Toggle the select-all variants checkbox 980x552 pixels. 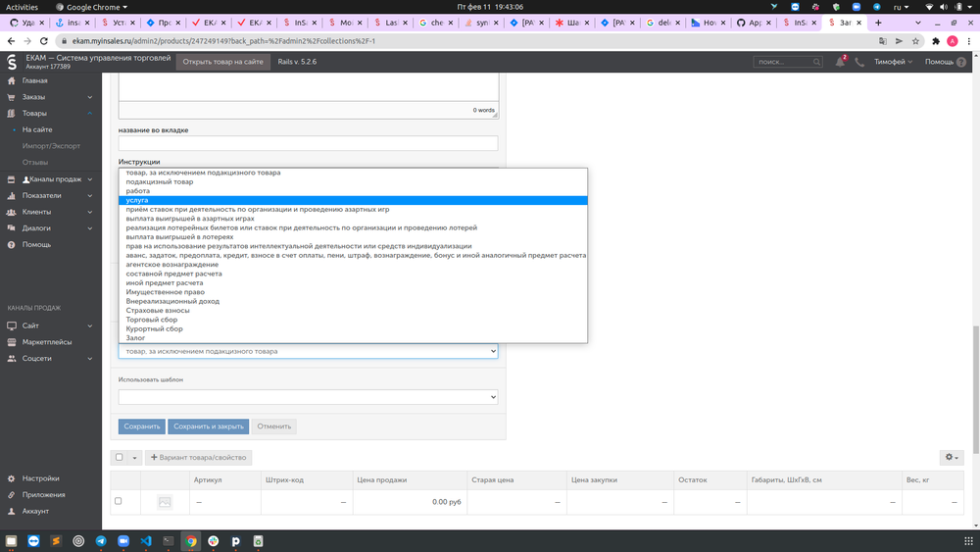[119, 457]
